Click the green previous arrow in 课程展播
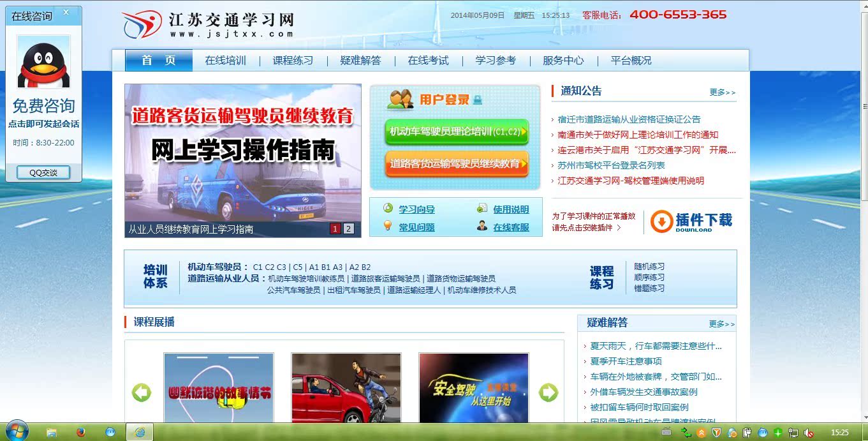The image size is (868, 441). tap(142, 392)
